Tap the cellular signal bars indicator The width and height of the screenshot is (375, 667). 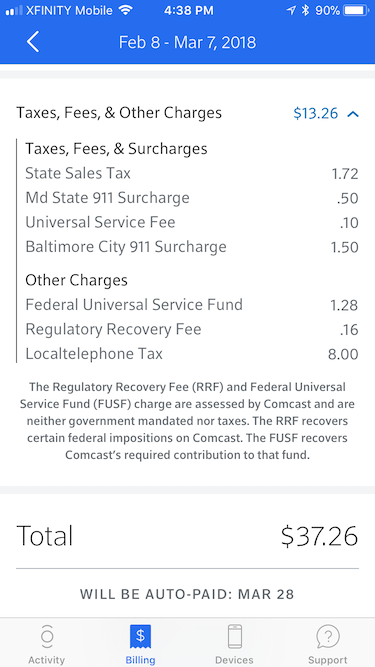tap(14, 11)
